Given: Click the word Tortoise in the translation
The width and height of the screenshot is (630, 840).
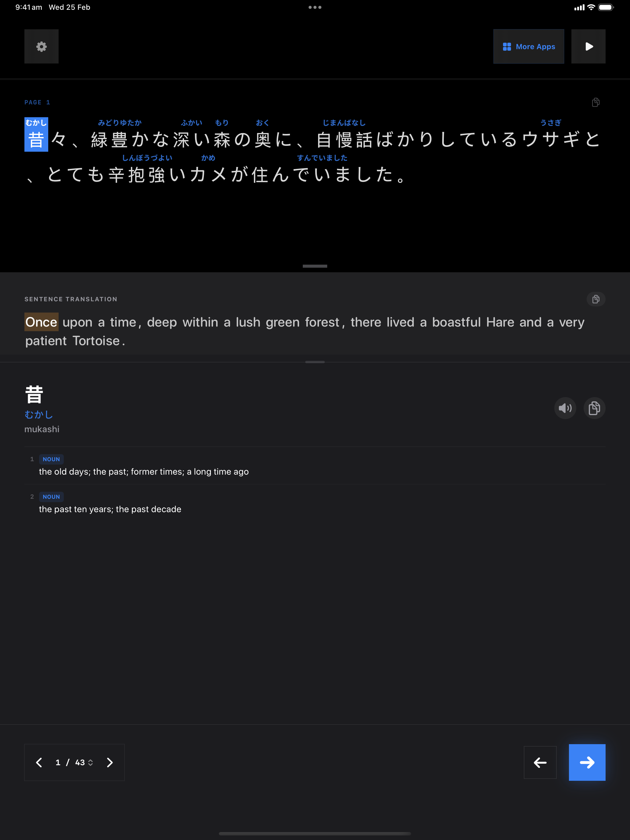Looking at the screenshot, I should [96, 341].
